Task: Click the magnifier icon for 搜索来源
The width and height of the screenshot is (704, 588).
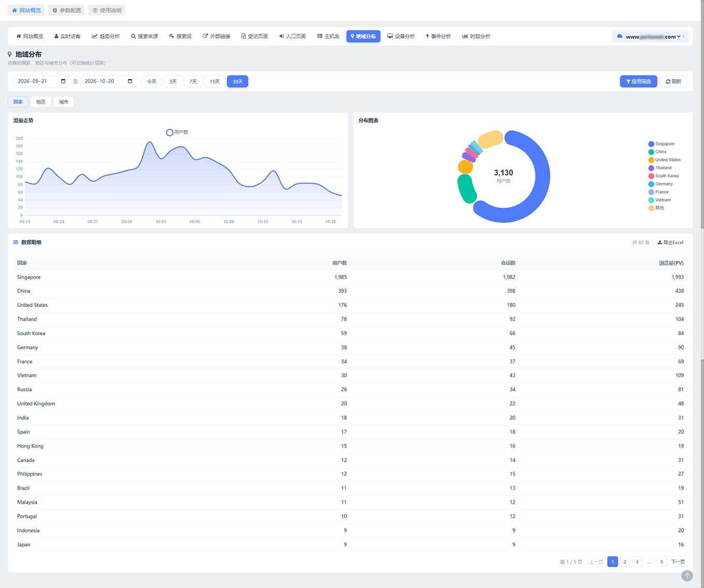Action: coord(134,36)
